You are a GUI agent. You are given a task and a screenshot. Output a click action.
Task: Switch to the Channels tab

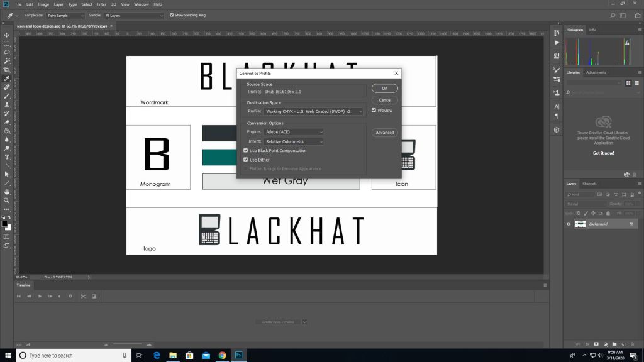click(x=589, y=184)
